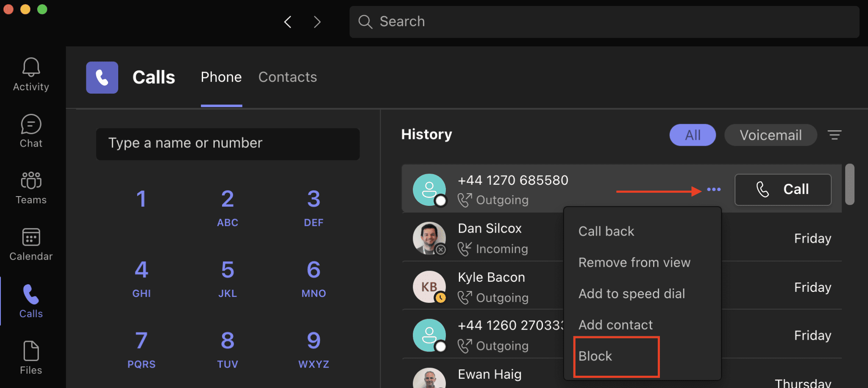Toggle the All history filter pill
868x388 pixels.
[x=692, y=135]
